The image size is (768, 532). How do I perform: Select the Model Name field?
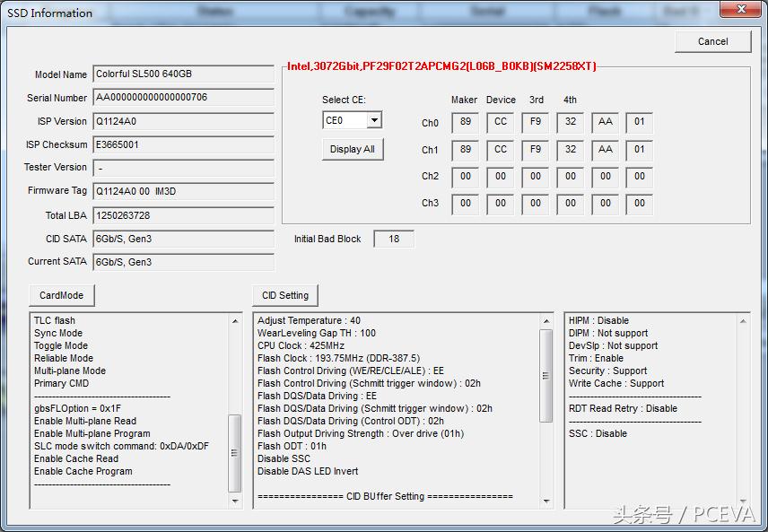coord(183,74)
